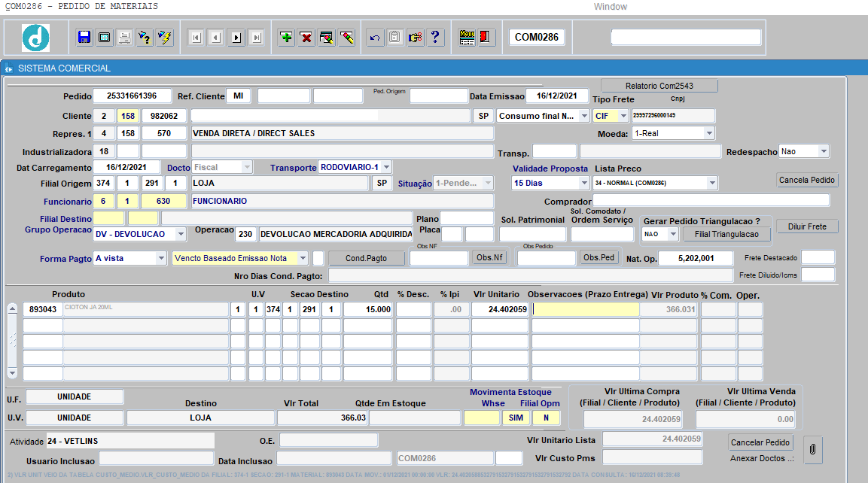
Task: Open the Gerar Pedido Triangulacao 'NAO' dropdown
Action: coord(673,234)
